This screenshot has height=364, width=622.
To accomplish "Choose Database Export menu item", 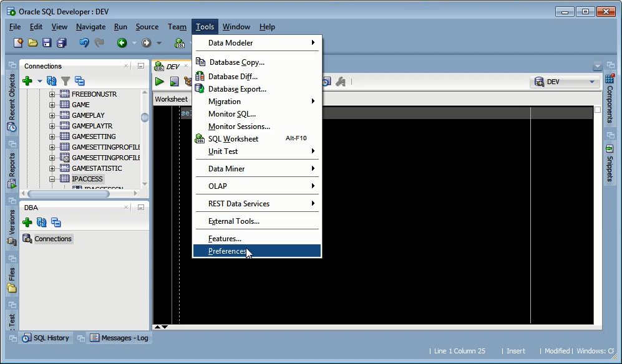I will point(256,89).
